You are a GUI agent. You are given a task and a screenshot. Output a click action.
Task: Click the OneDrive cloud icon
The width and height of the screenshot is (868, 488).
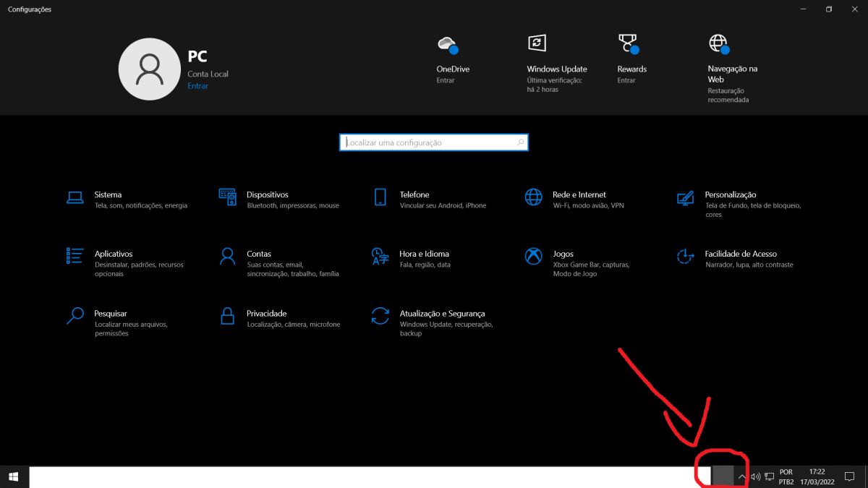(x=448, y=44)
